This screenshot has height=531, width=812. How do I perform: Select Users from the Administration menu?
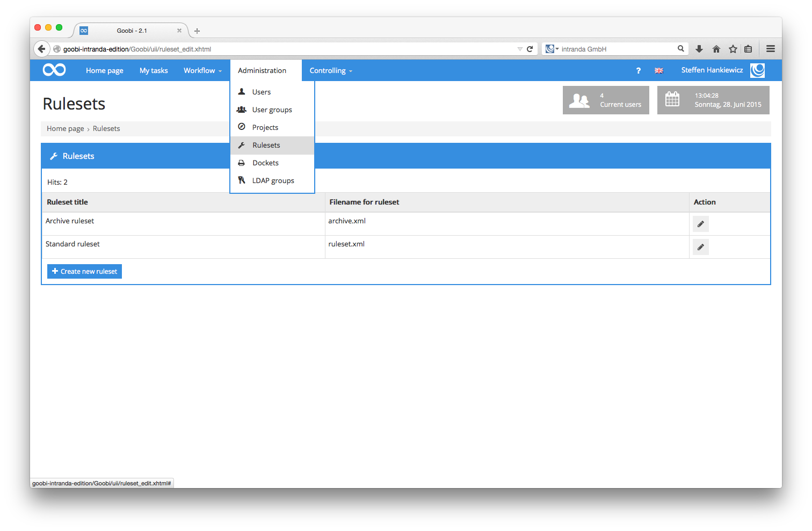pos(262,92)
